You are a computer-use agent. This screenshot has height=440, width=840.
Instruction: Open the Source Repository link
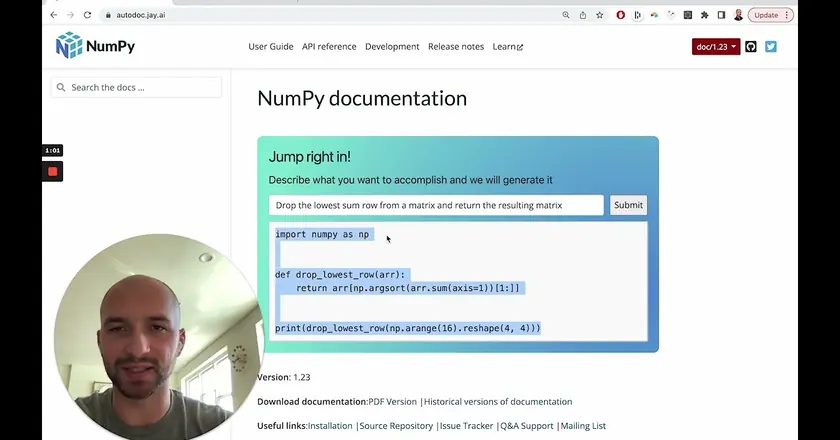pos(396,426)
